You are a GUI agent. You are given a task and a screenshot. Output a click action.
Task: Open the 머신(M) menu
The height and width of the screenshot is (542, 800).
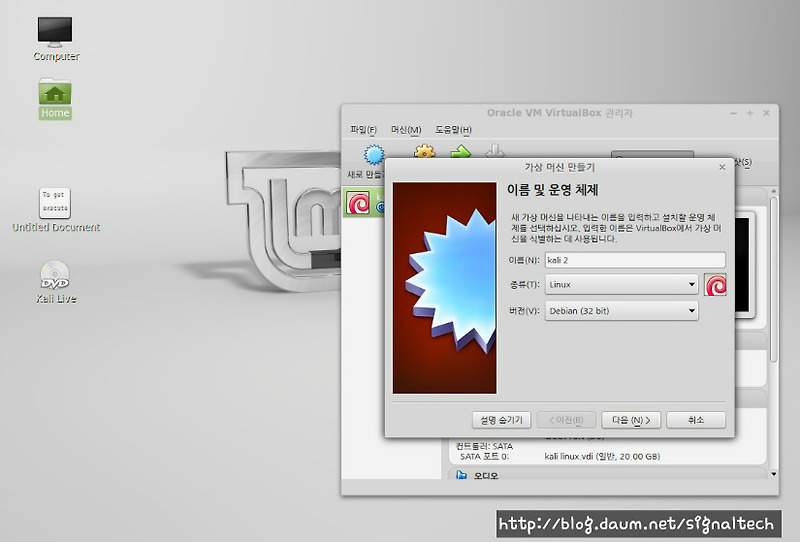pyautogui.click(x=406, y=130)
